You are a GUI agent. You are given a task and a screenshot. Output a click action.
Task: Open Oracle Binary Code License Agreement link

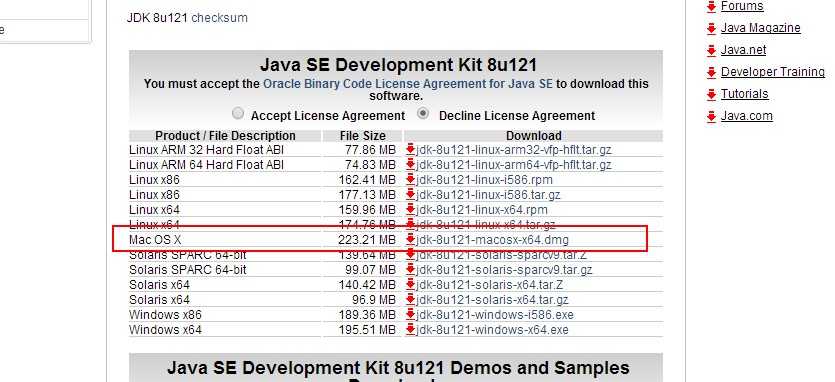[x=408, y=84]
